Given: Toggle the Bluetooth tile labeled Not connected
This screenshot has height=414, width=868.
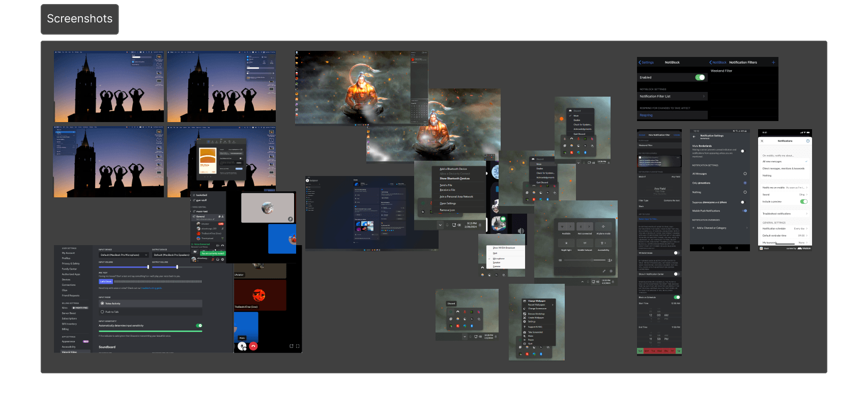Looking at the screenshot, I should click(x=581, y=226).
